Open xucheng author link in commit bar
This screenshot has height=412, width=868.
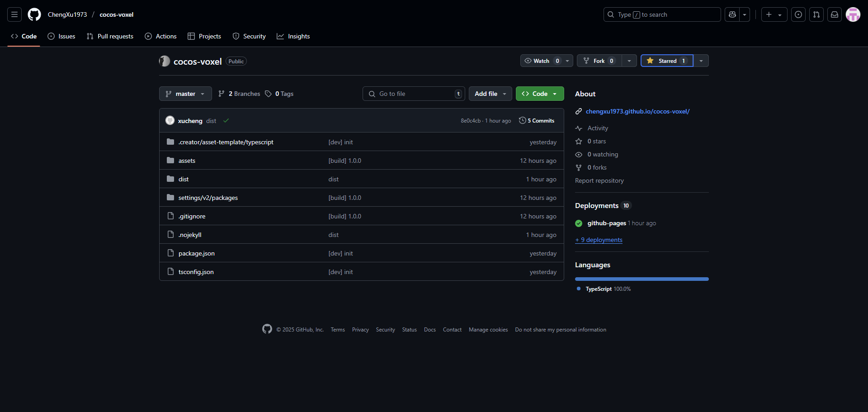[190, 121]
